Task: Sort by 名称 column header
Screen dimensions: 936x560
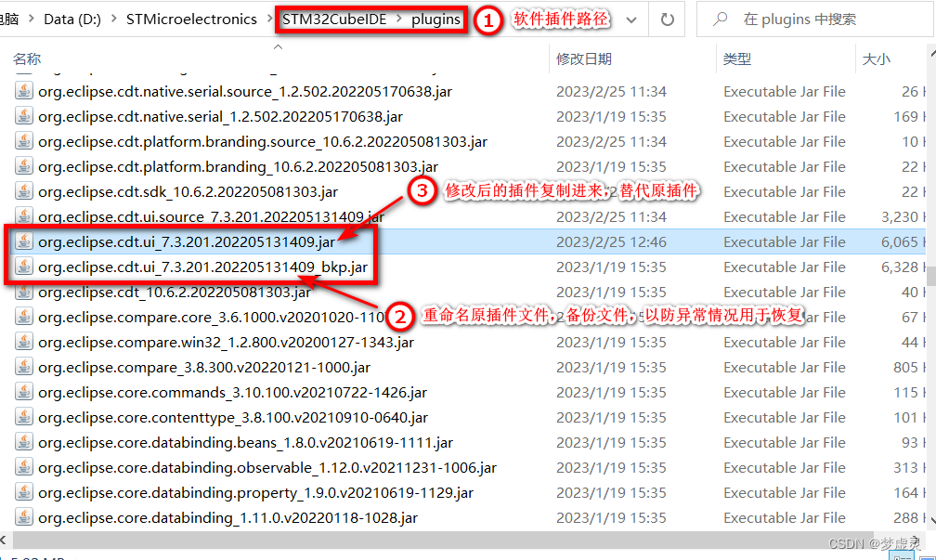Action: coord(27,59)
